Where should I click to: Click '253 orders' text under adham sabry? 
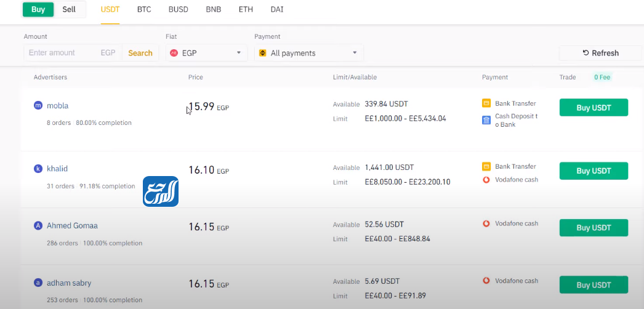pyautogui.click(x=62, y=300)
